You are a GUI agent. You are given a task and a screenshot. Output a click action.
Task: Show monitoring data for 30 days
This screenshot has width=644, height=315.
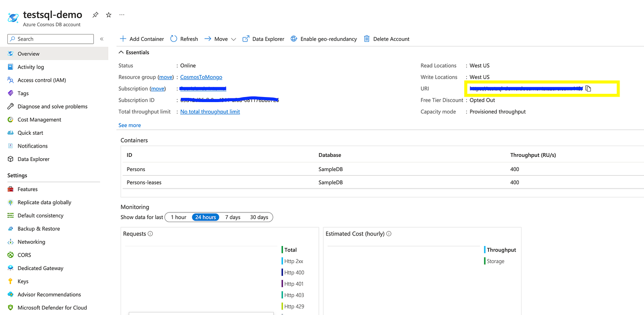tap(259, 217)
